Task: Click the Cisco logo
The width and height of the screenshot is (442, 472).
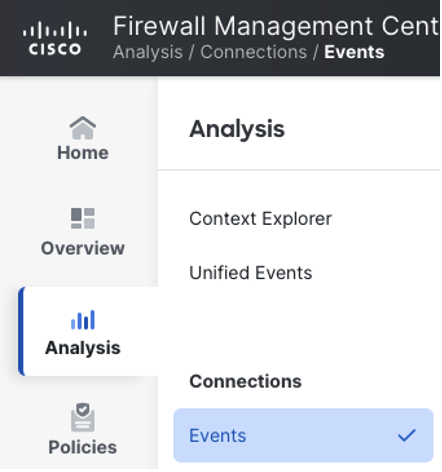Action: coord(55,38)
